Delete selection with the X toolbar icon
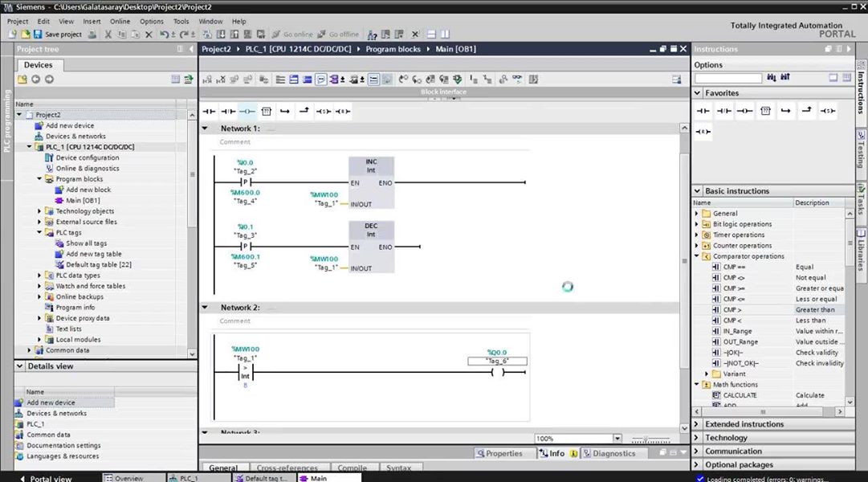868x482 pixels. coord(149,35)
